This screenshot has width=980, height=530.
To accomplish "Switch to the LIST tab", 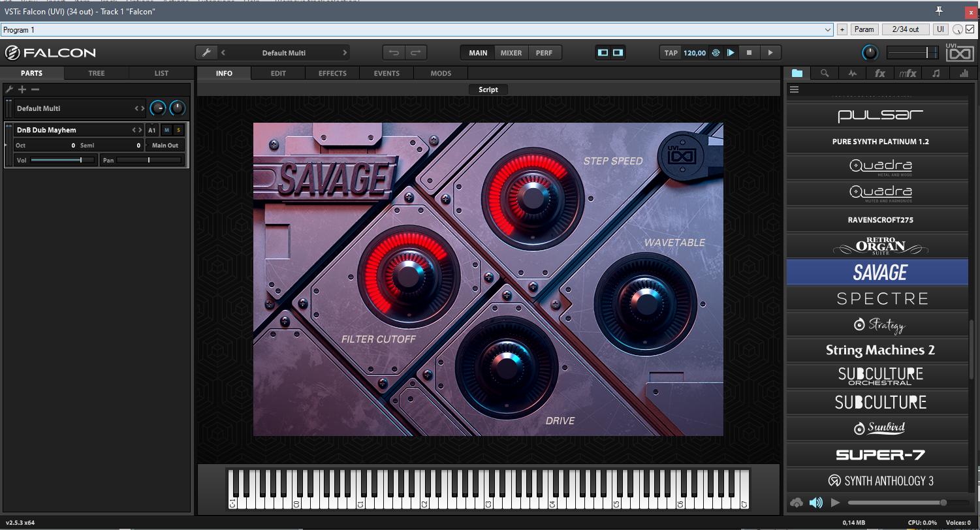I will tap(161, 73).
